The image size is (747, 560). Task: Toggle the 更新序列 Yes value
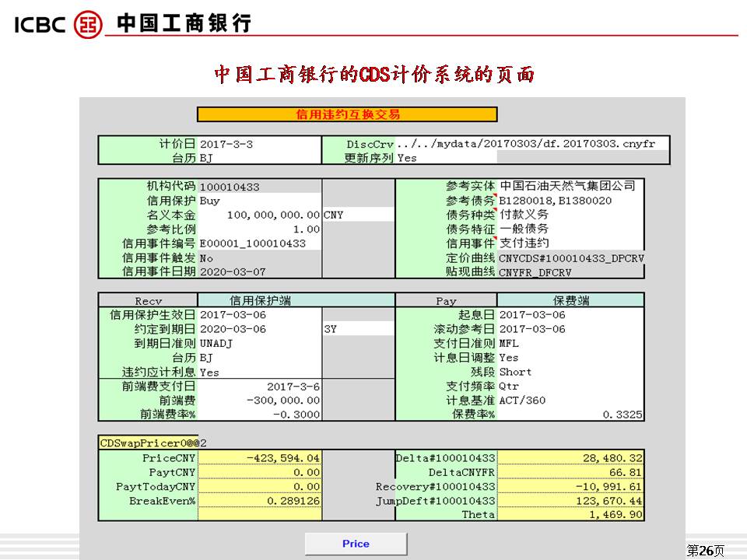pyautogui.click(x=454, y=158)
